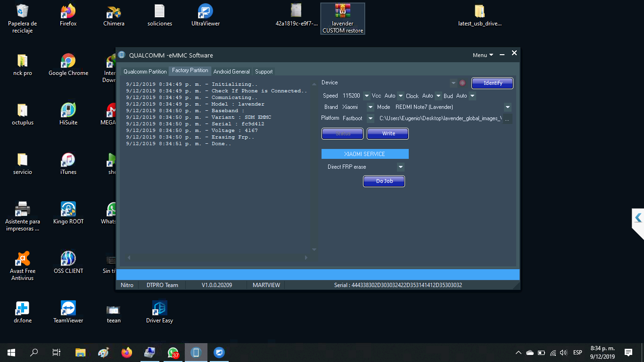
Task: Switch to the Qualcomm Partition tab
Action: (x=145, y=72)
